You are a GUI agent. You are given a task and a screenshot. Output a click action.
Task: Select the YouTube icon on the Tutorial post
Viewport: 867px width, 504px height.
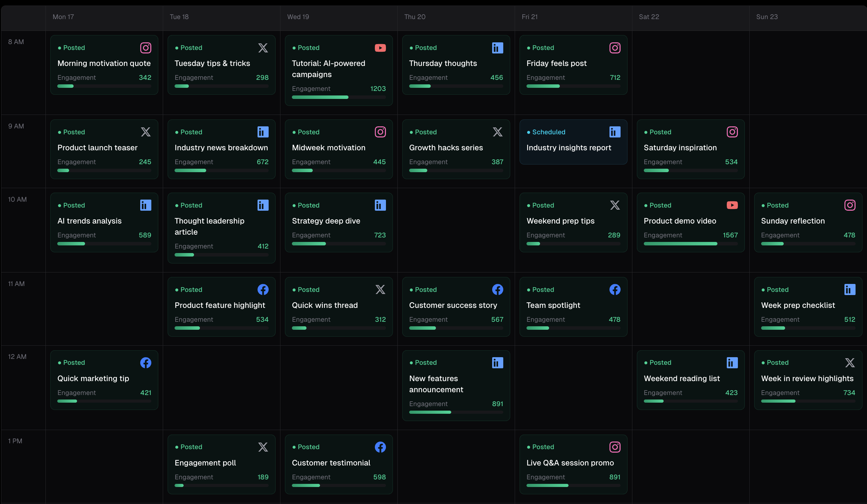click(380, 48)
